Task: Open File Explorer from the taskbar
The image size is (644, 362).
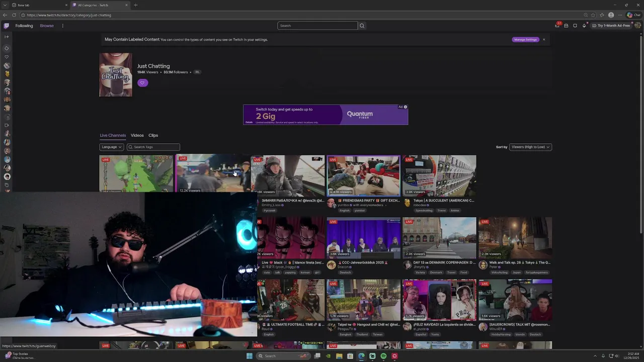Action: pos(339,356)
